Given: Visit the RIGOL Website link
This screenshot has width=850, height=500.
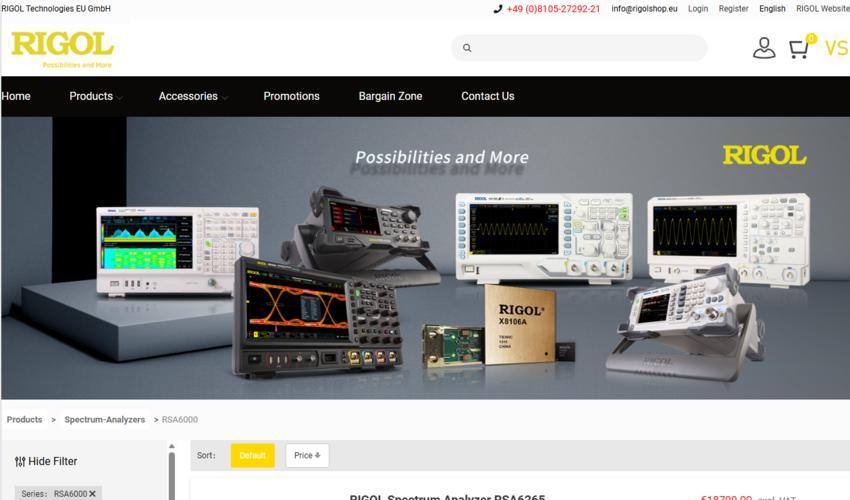Looking at the screenshot, I should pos(822,9).
